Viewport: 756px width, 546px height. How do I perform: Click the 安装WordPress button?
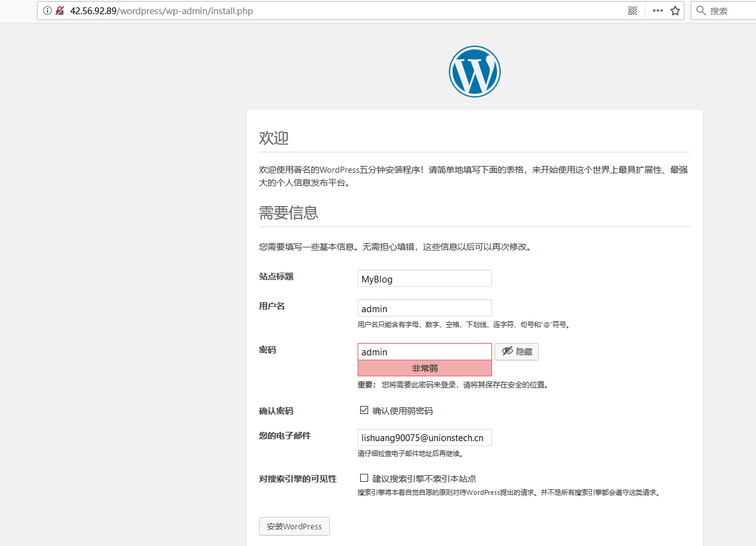[x=294, y=526]
